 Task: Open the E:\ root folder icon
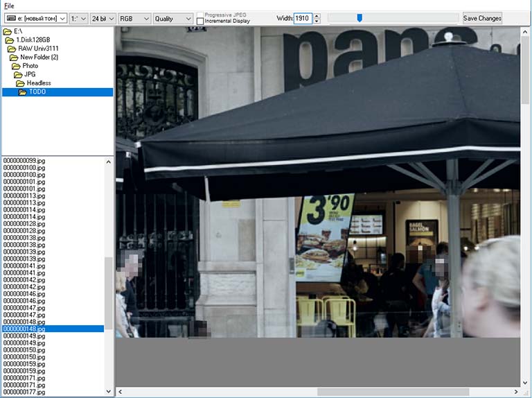click(x=7, y=32)
